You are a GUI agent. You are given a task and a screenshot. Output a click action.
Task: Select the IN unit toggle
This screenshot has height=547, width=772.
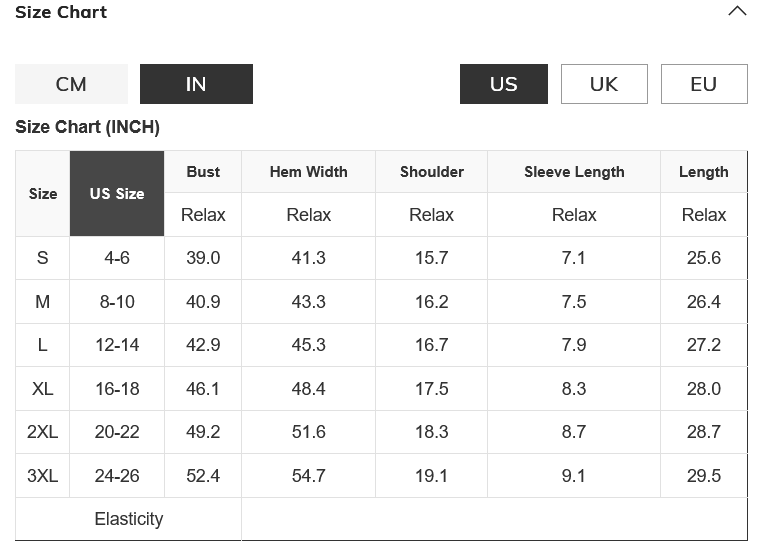click(x=196, y=84)
